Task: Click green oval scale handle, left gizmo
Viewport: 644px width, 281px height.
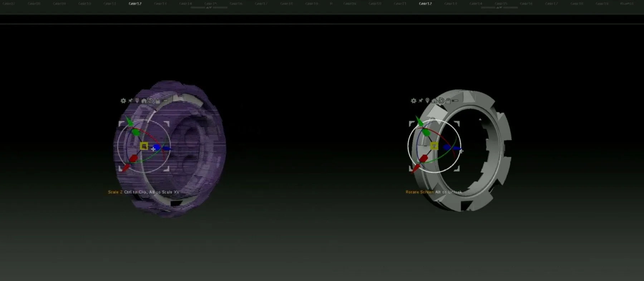Action: (135, 132)
